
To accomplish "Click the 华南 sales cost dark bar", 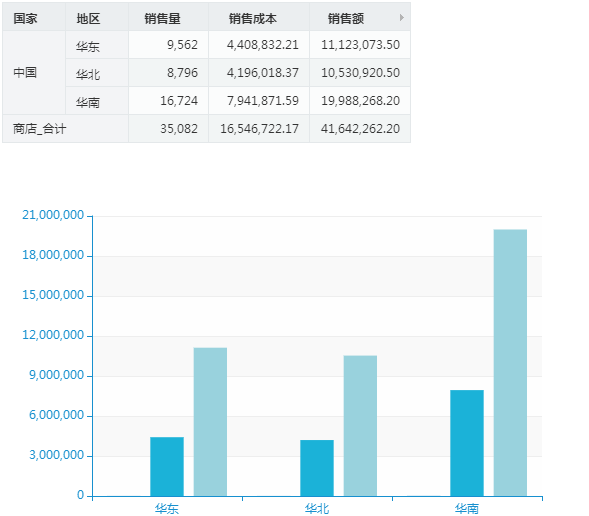I will click(x=467, y=443).
